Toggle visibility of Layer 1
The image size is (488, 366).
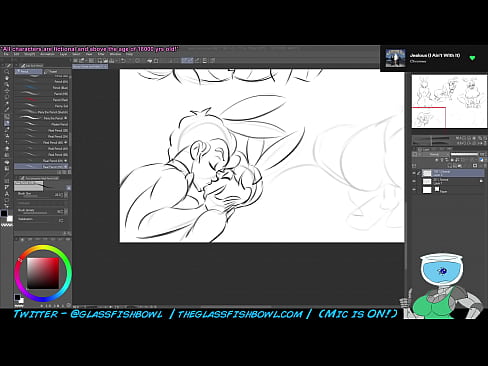click(x=414, y=181)
